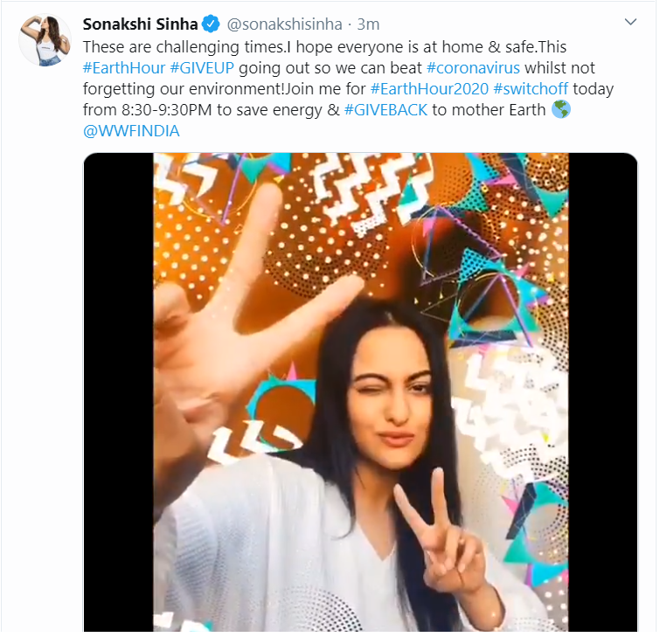Click the "whilst not" text after #coronavirus
This screenshot has width=660, height=644.
(x=559, y=67)
